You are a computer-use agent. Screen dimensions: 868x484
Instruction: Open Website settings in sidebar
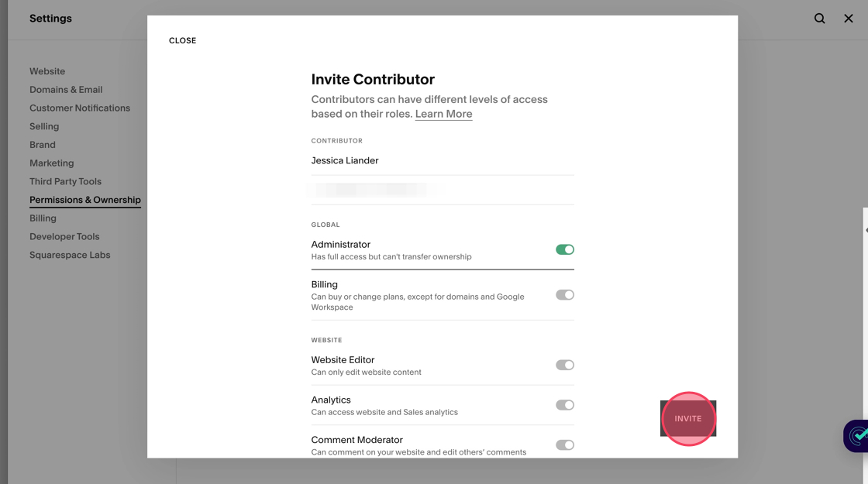47,71
